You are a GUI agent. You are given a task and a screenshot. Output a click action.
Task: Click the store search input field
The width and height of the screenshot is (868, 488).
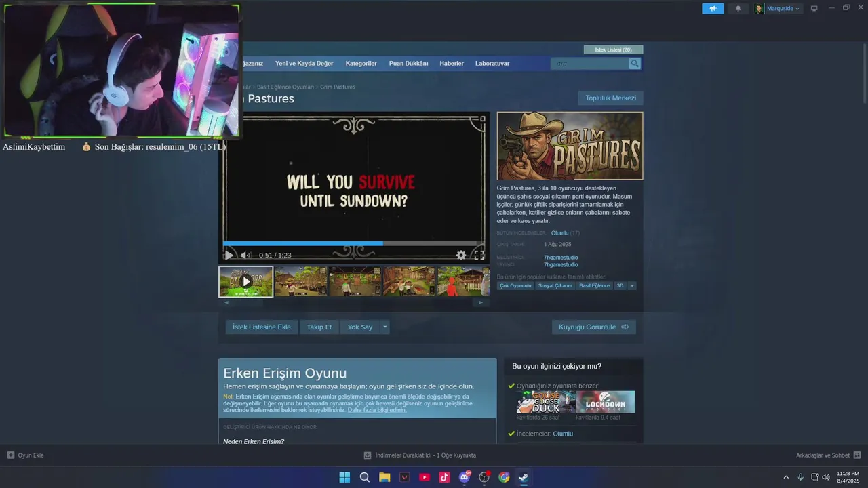click(x=590, y=64)
